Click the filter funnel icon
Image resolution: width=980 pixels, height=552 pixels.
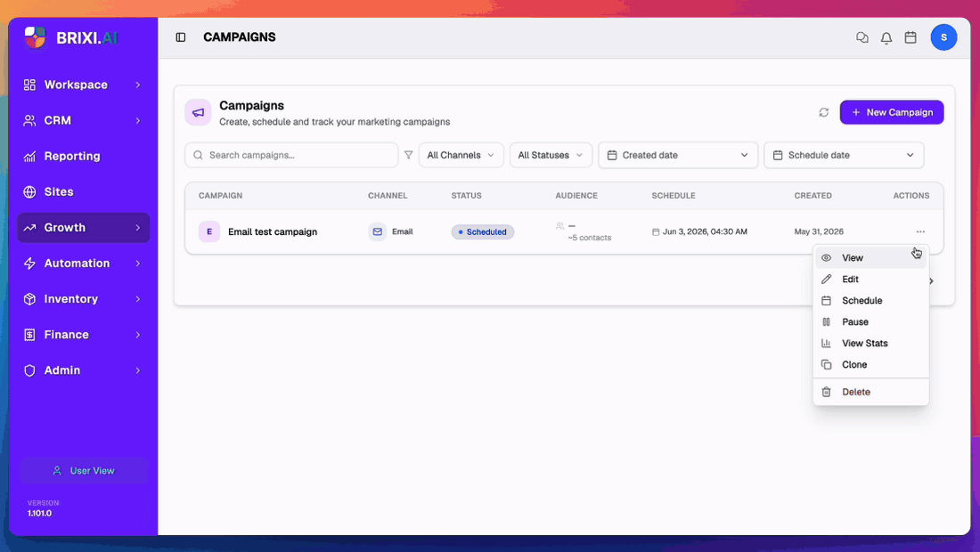tap(408, 155)
